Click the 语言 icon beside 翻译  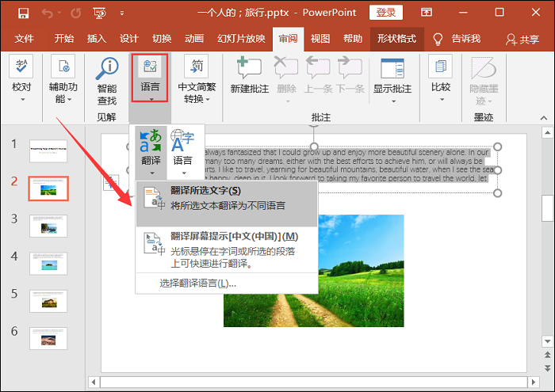coord(182,142)
